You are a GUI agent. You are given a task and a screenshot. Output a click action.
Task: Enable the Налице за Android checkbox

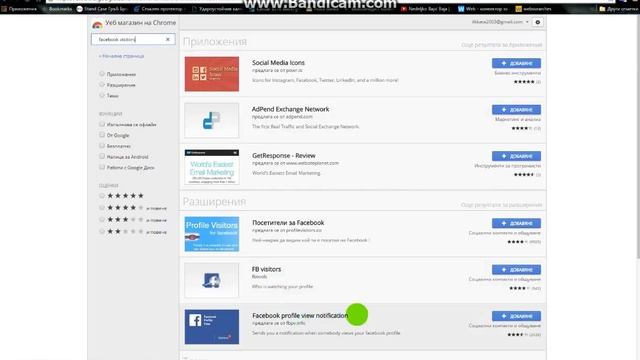coord(102,156)
